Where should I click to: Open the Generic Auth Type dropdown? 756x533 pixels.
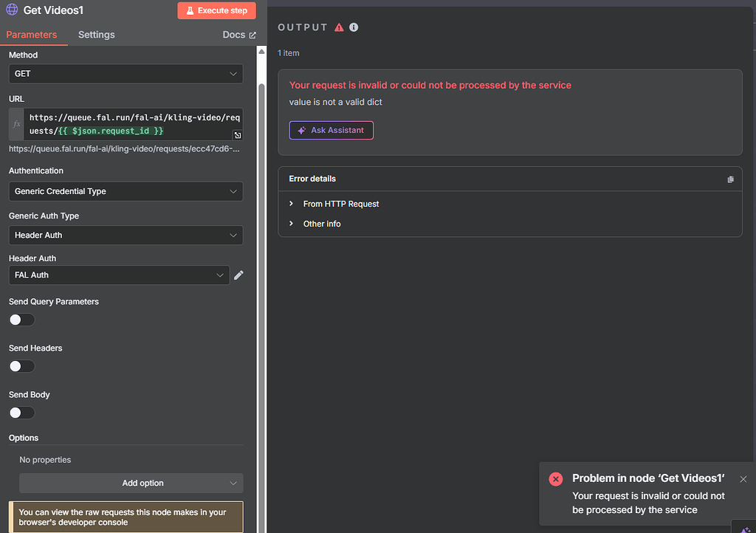126,234
